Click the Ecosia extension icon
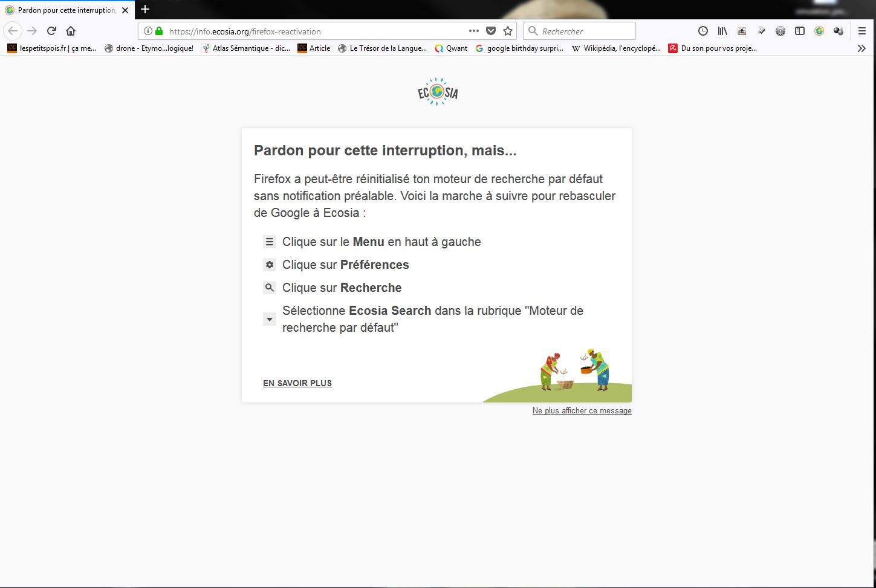Screen dimensions: 876x588 pos(819,31)
